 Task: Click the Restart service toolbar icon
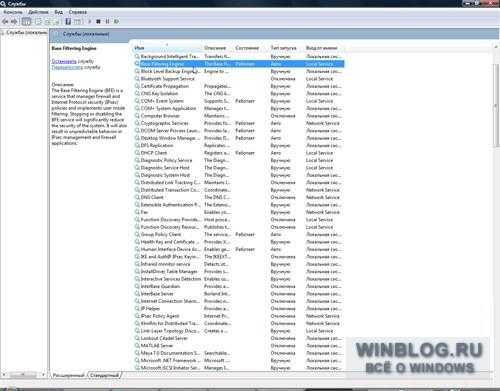pyautogui.click(x=116, y=22)
